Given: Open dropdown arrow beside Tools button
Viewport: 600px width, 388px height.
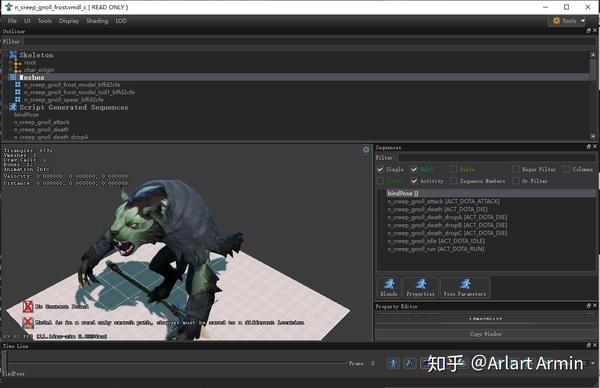Looking at the screenshot, I should point(583,21).
